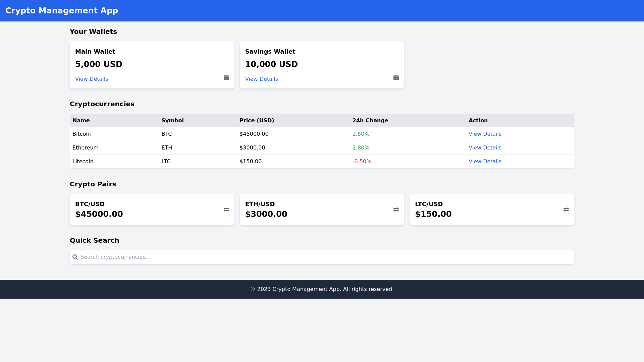Click the 1.80% change value
644x362 pixels.
click(x=361, y=148)
